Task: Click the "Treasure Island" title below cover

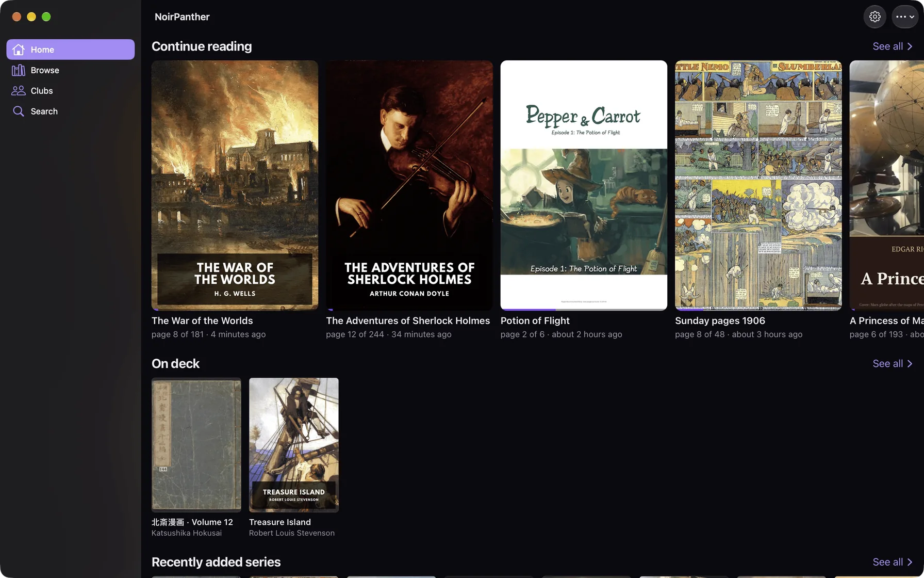Action: coord(280,522)
